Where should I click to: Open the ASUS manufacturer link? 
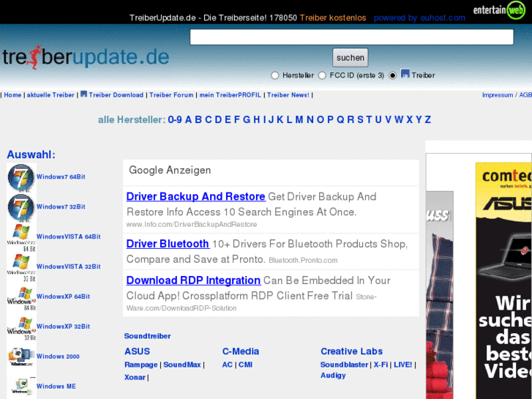tap(137, 351)
